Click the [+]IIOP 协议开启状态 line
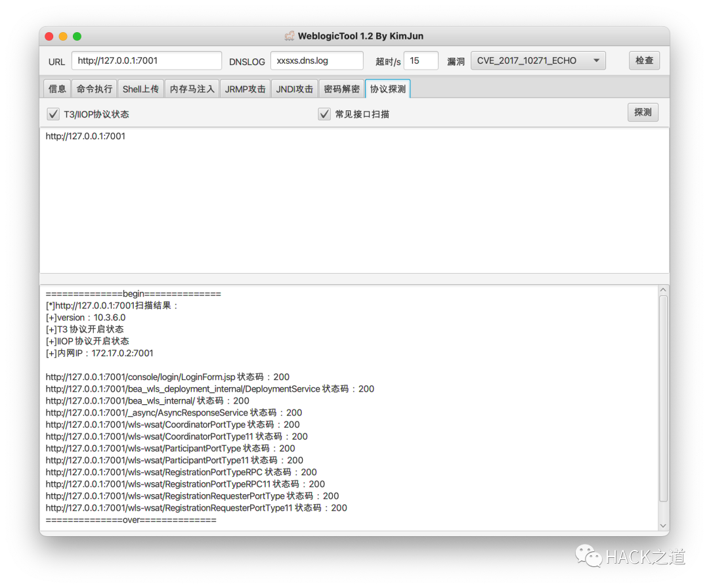The height and width of the screenshot is (588, 709). click(87, 341)
